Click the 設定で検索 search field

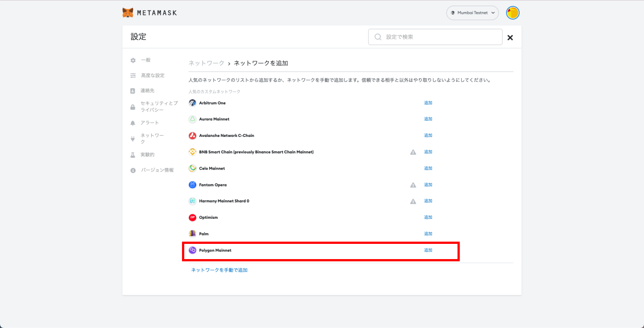pyautogui.click(x=435, y=37)
